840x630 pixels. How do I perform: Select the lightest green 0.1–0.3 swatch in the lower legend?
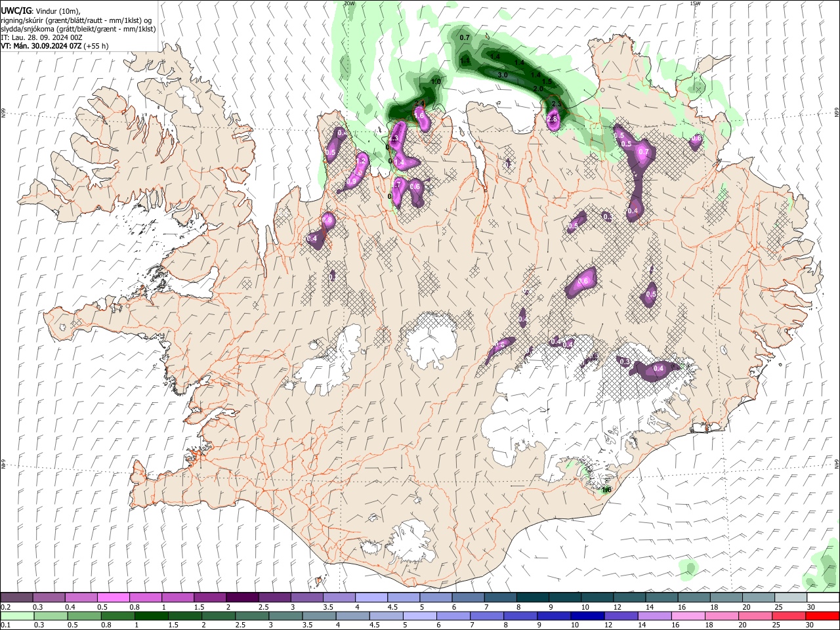click(16, 616)
